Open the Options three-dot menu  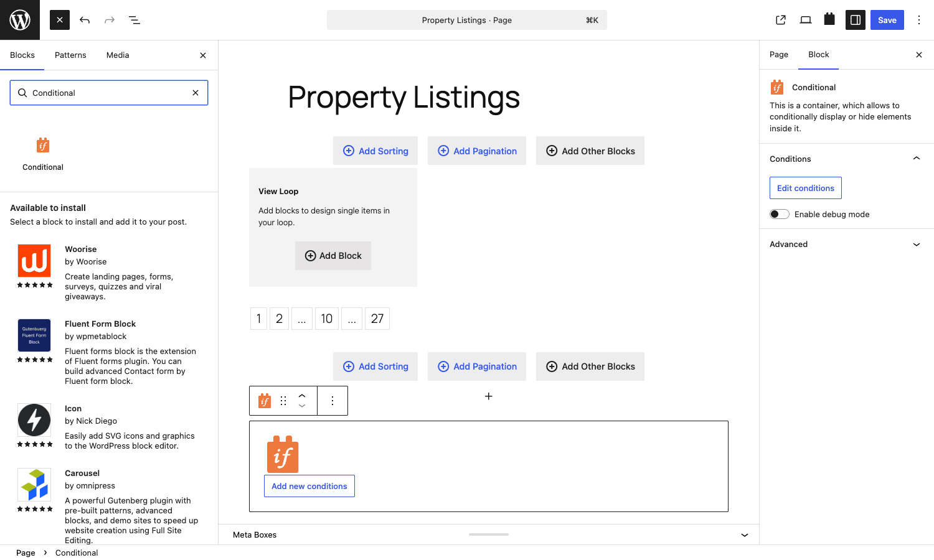pos(919,20)
